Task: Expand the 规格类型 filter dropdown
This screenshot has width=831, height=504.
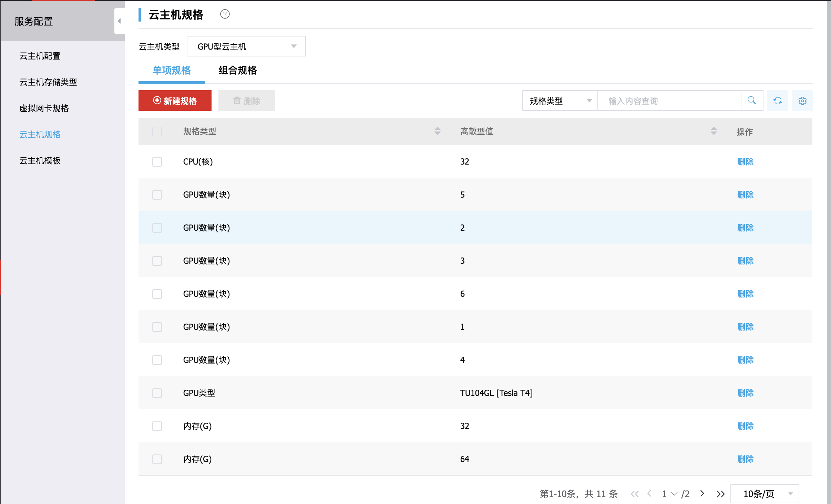Action: [x=560, y=101]
